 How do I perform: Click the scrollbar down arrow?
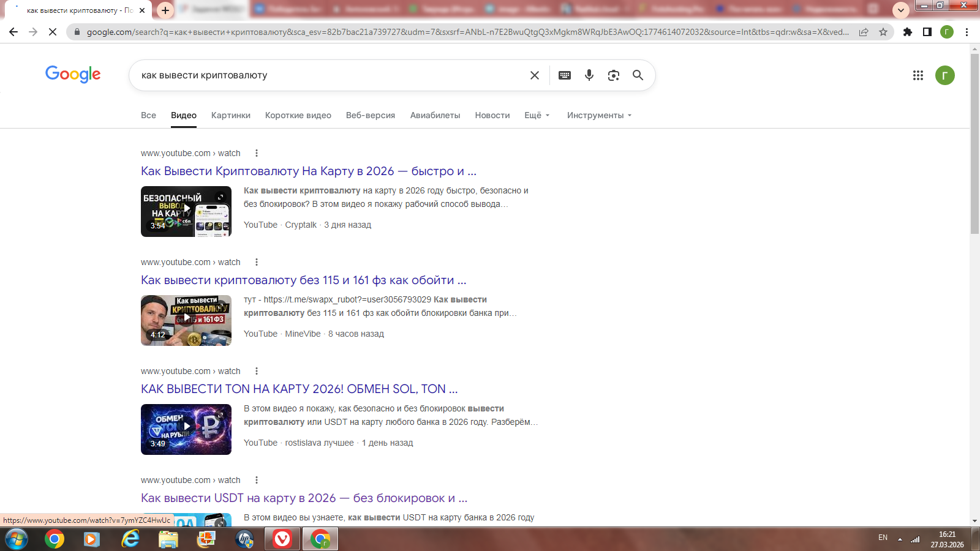[974, 521]
